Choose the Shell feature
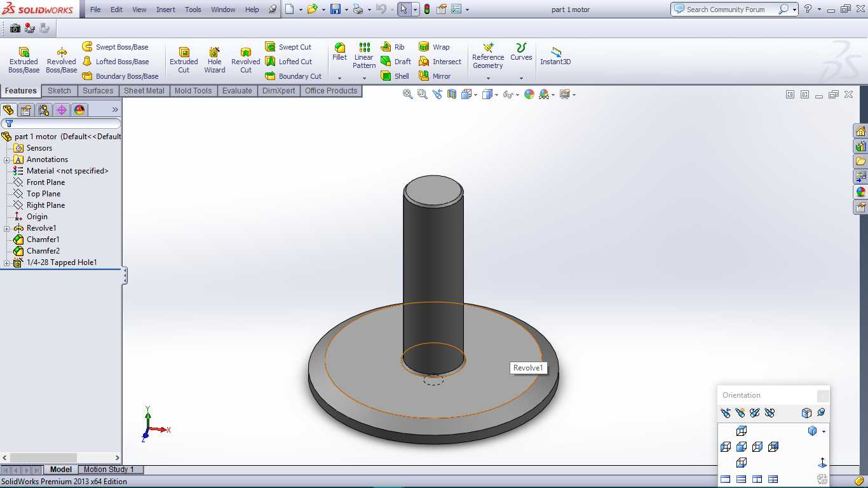The height and width of the screenshot is (488, 868). 395,76
